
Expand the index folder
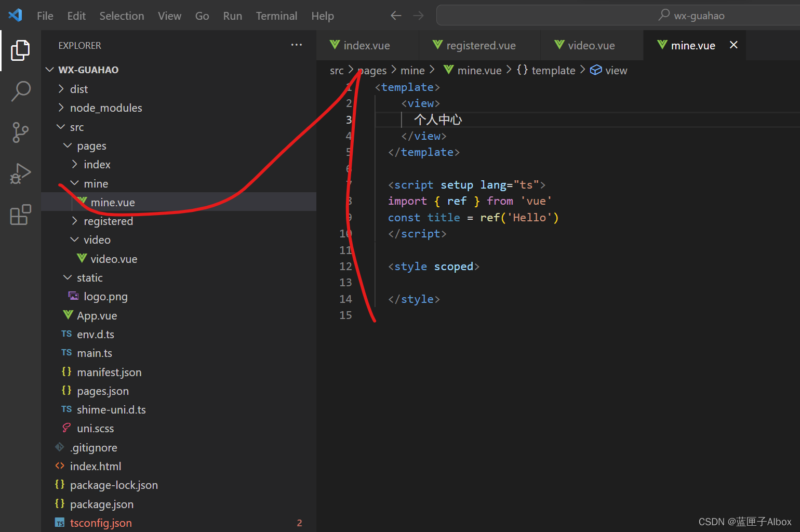tap(75, 164)
